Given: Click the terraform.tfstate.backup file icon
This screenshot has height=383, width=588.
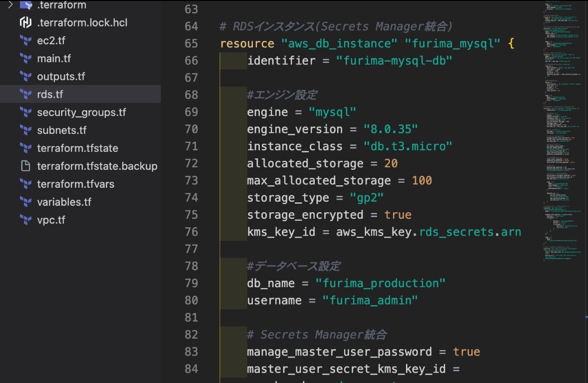Looking at the screenshot, I should (25, 166).
